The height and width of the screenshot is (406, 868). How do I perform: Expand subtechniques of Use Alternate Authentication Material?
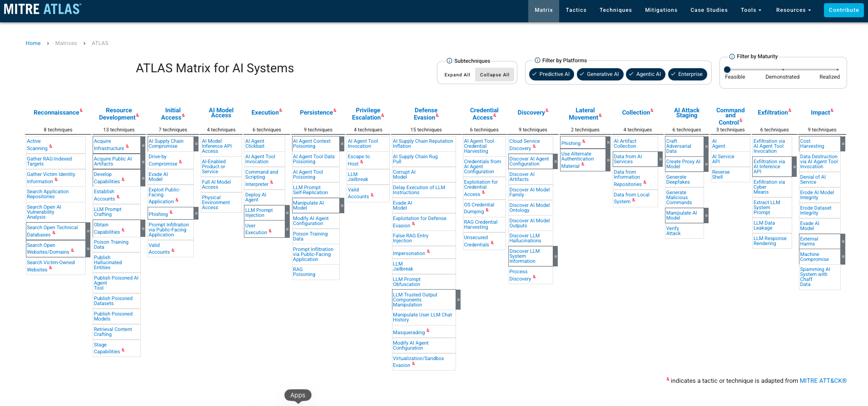608,160
